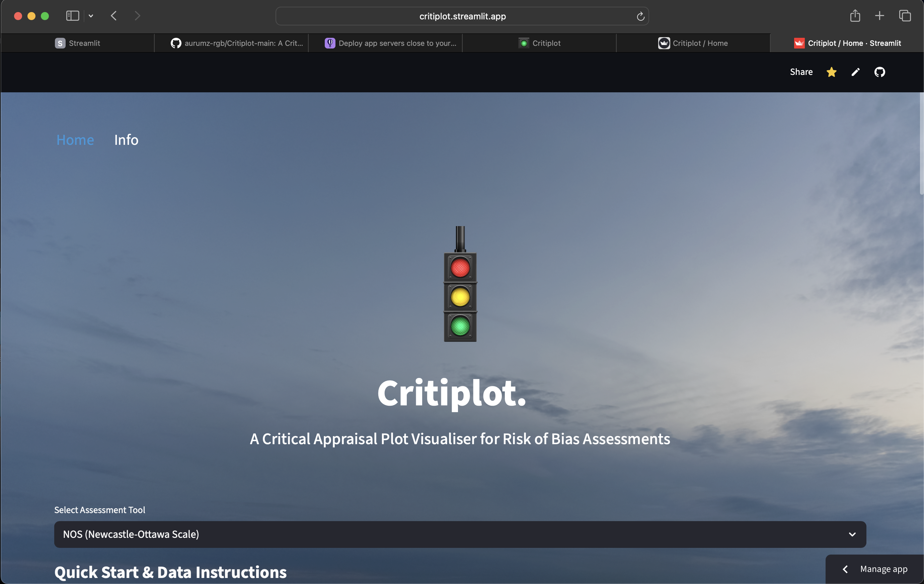This screenshot has width=924, height=584.
Task: Click the Share button in the app header
Action: tap(801, 72)
